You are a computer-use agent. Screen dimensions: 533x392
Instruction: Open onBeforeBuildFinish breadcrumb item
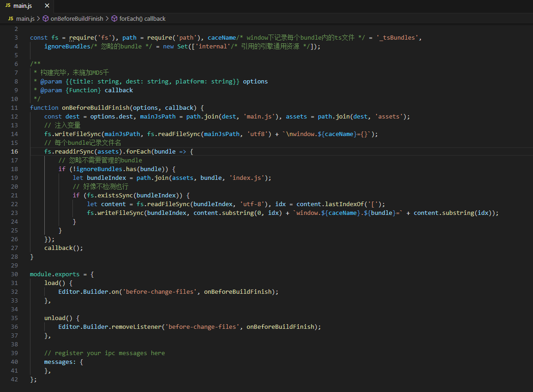click(x=77, y=19)
